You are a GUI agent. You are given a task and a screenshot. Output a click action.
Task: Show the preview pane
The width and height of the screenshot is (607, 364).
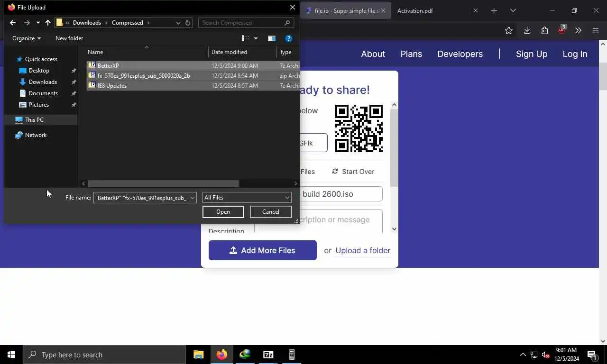272,38
